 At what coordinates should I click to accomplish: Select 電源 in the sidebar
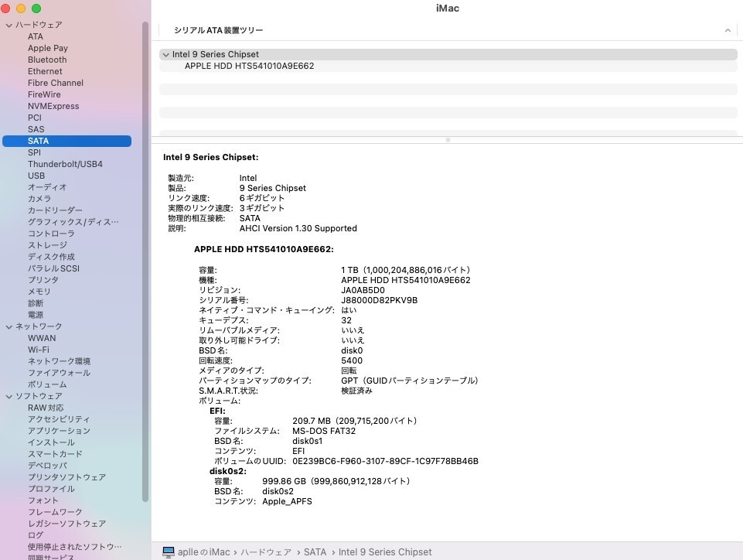click(36, 315)
